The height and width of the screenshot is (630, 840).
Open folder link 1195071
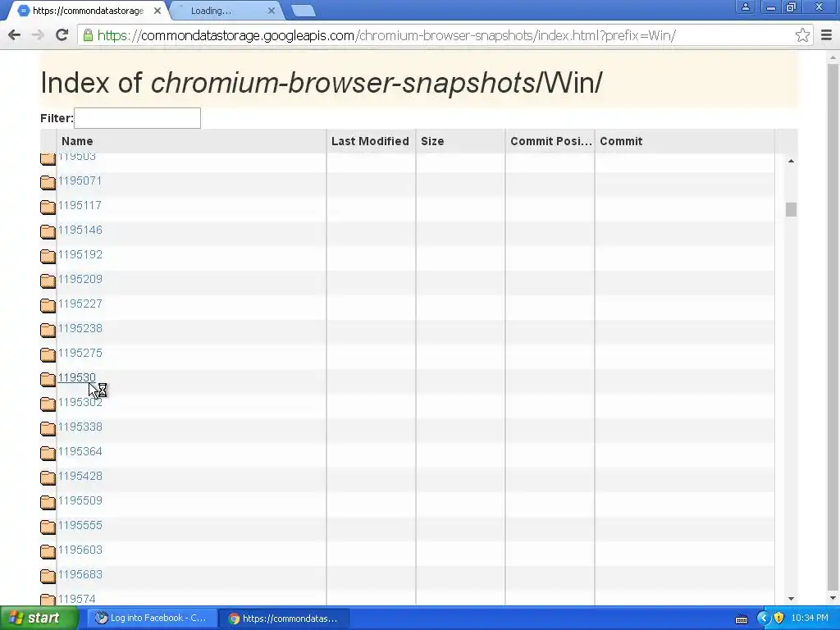click(x=80, y=180)
